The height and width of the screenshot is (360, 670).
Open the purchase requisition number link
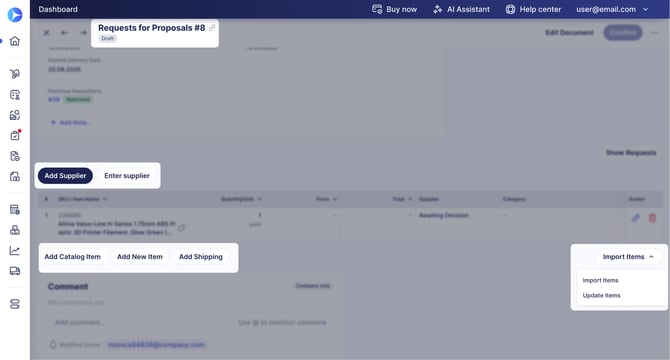click(x=54, y=100)
